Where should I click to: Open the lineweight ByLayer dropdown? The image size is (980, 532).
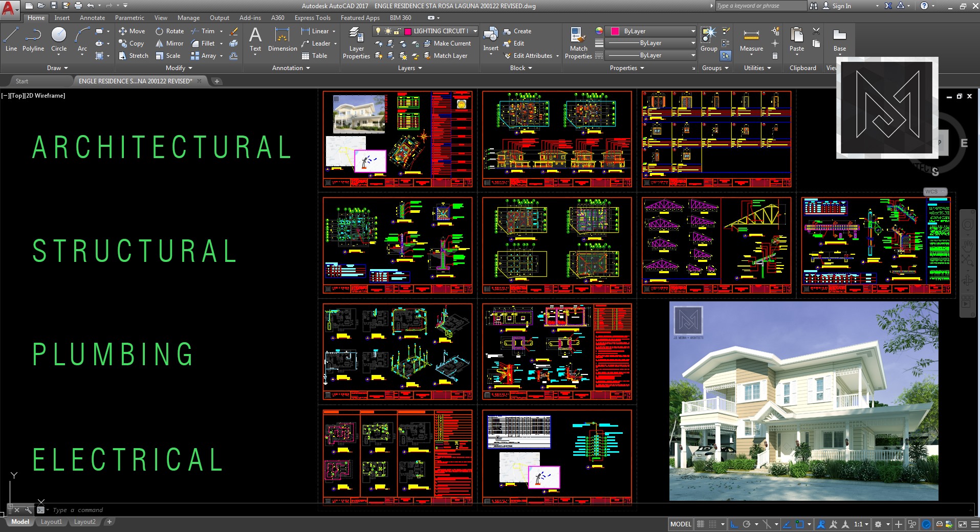pyautogui.click(x=650, y=43)
